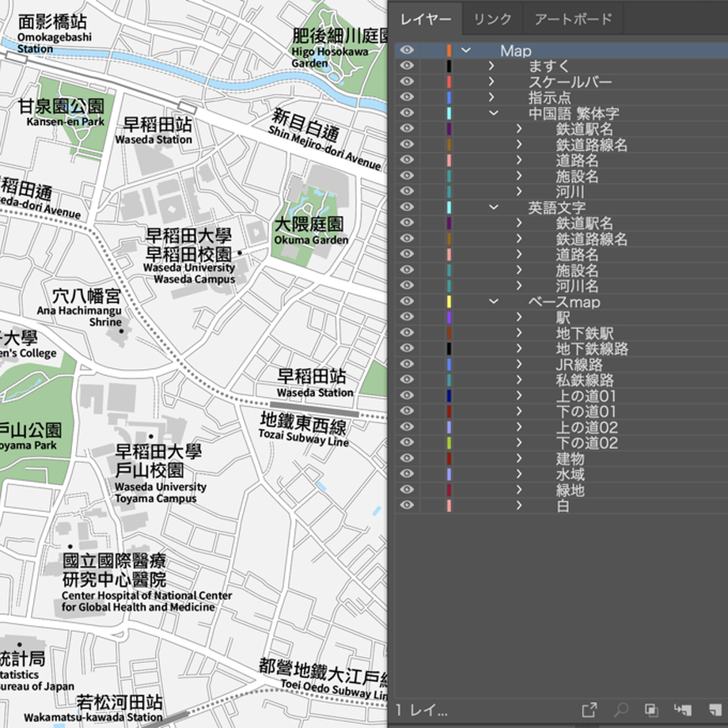Image resolution: width=728 pixels, height=728 pixels.
Task: Expand the 白 sublayer
Action: (x=519, y=506)
